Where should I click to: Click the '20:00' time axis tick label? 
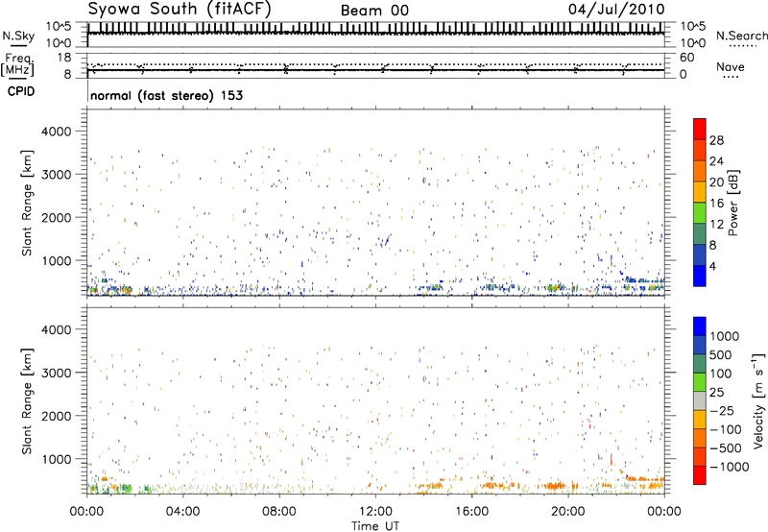pyautogui.click(x=568, y=512)
